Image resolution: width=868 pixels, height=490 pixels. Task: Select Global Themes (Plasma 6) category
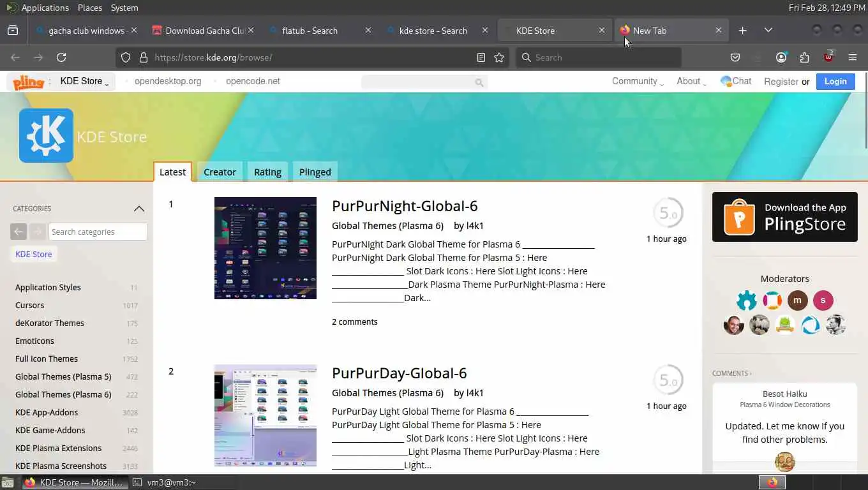63,394
